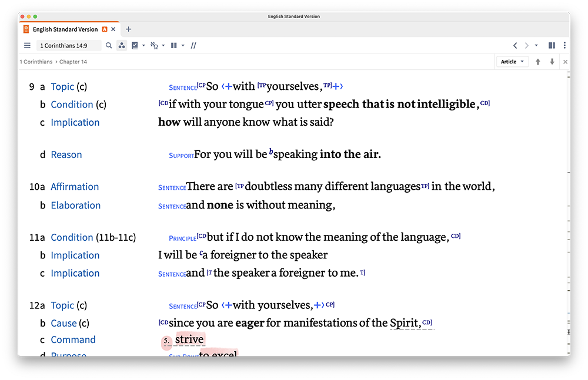The height and width of the screenshot is (380, 588).
Task: Click the word 'strive' highlighted in red
Action: point(189,339)
